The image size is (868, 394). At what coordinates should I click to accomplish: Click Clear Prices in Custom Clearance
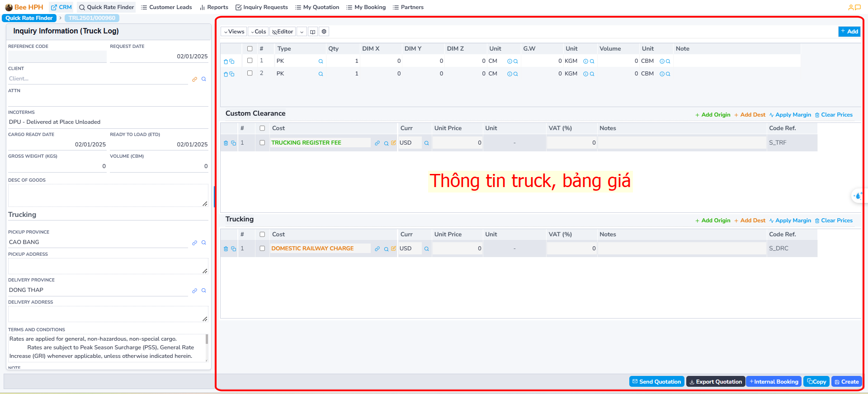(834, 115)
